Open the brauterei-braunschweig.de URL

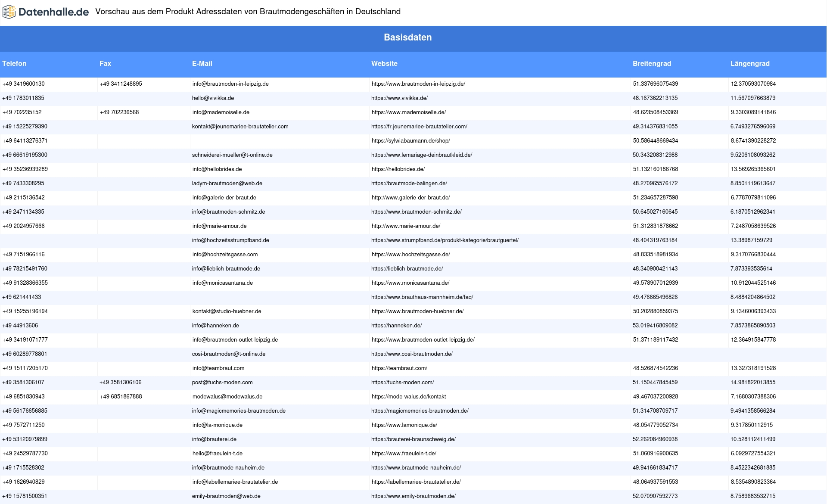pos(413,439)
